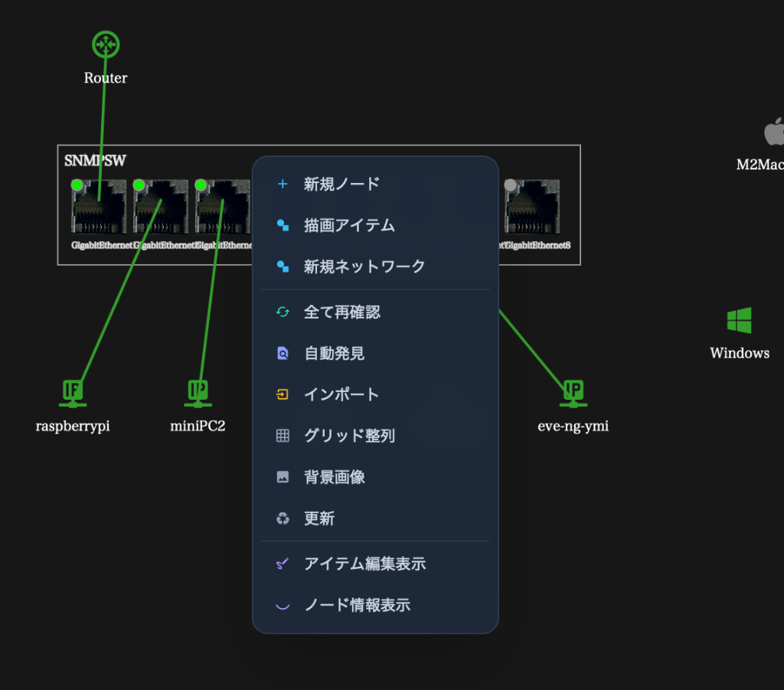Click the recycle icon beside 更新

coord(283,518)
